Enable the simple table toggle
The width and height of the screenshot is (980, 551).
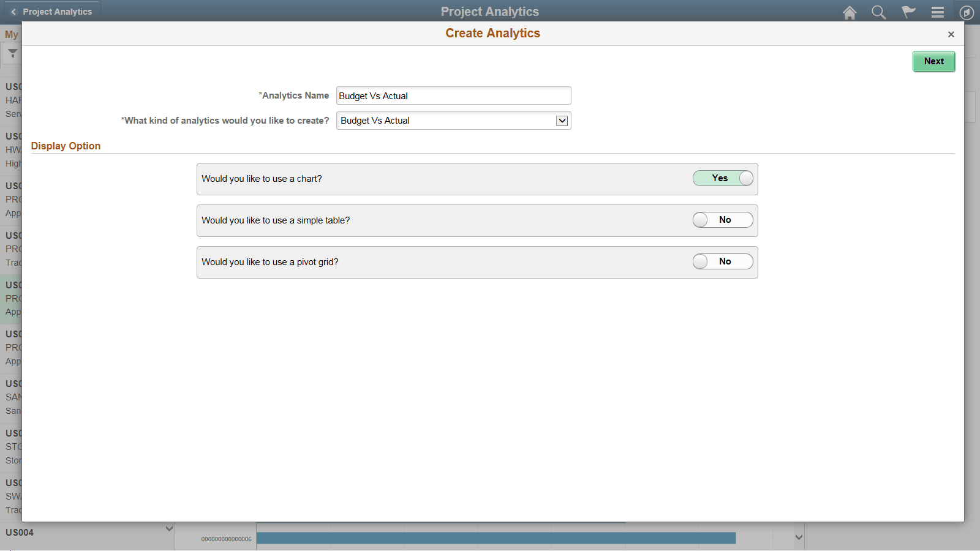(723, 220)
